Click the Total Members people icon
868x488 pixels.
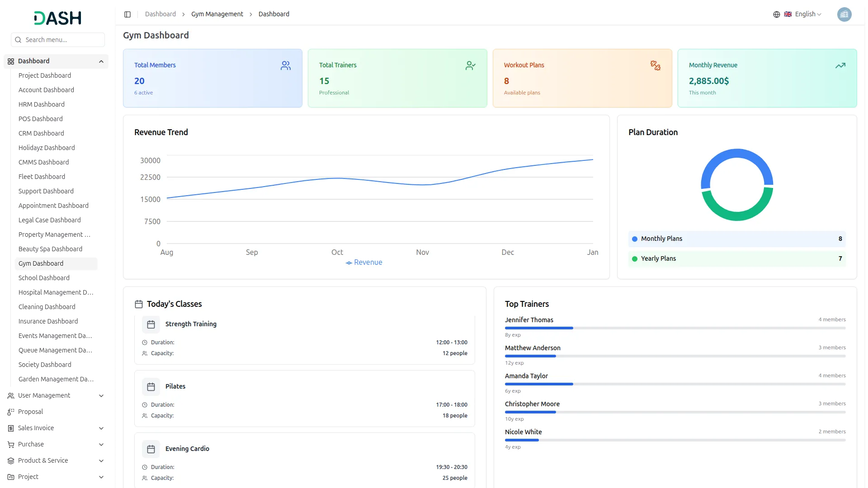[x=285, y=66]
